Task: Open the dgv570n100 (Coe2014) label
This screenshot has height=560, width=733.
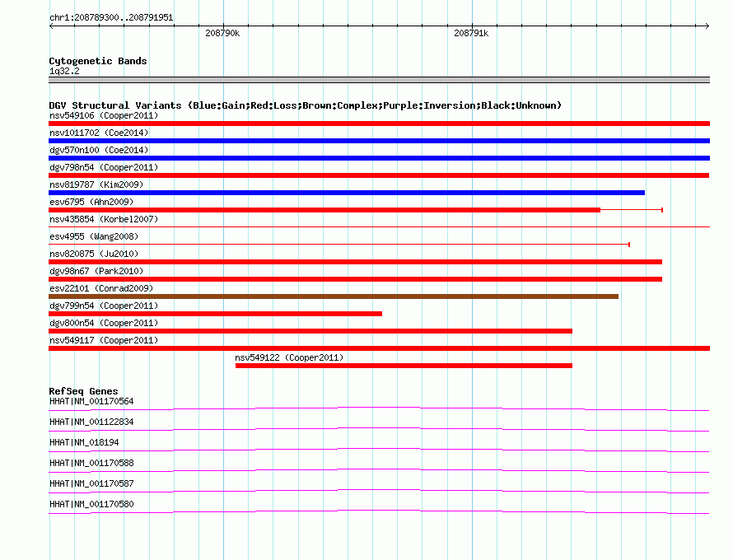Action: [99, 150]
